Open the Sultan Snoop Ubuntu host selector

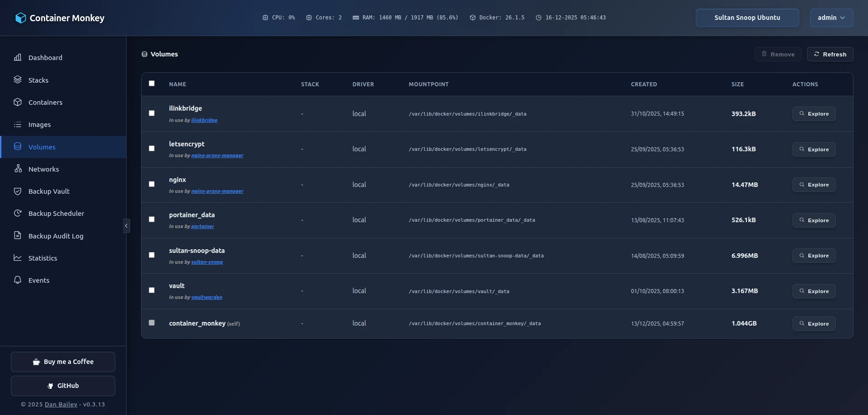click(747, 18)
